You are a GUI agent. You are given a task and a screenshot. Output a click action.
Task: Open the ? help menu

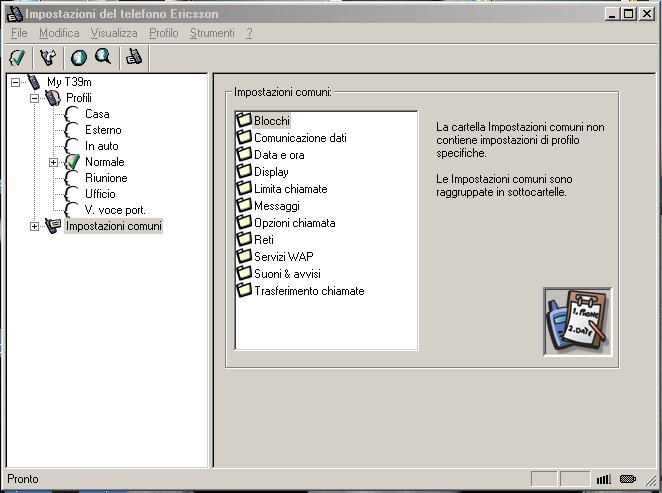[x=249, y=33]
